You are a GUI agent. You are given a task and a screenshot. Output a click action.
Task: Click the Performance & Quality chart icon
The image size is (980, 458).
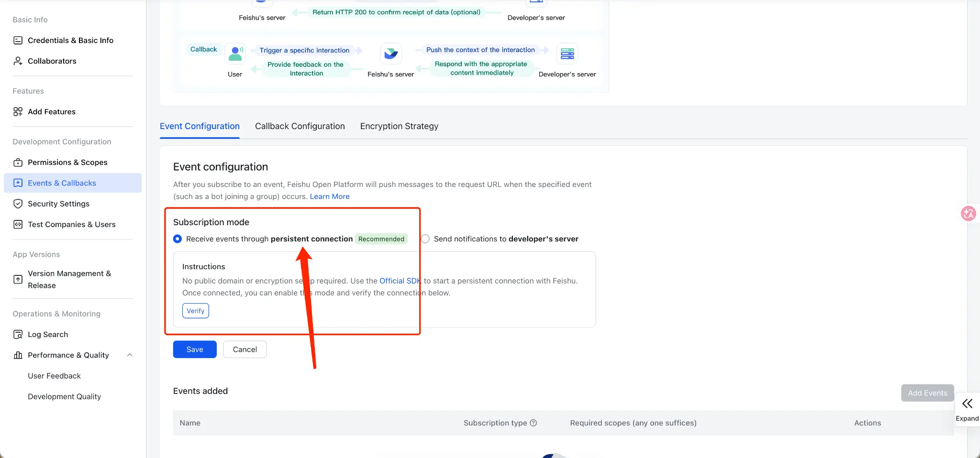coord(18,355)
